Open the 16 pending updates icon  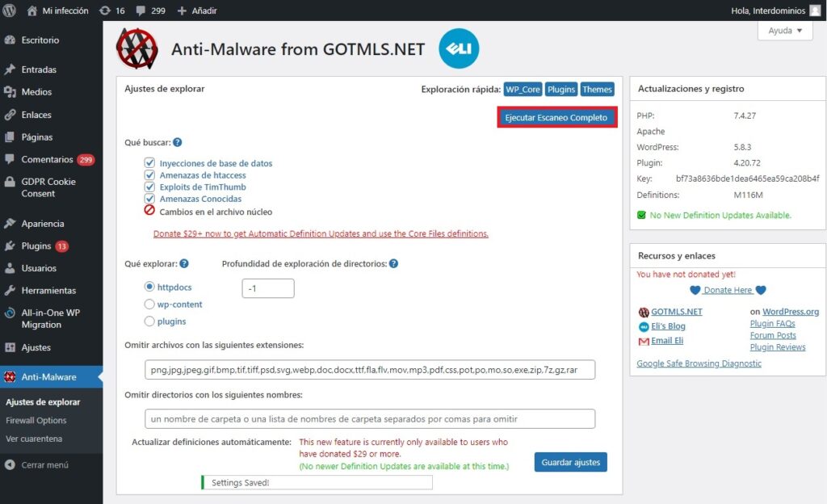point(111,10)
